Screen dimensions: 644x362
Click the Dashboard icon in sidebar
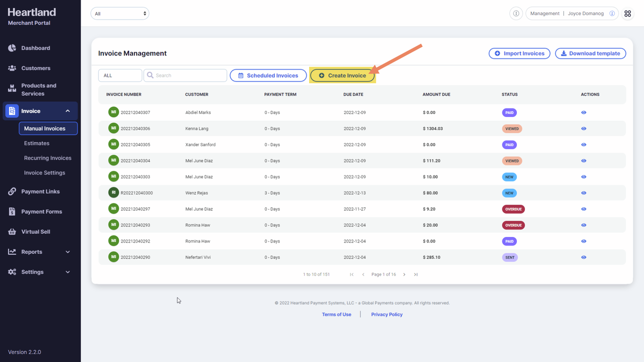(12, 48)
